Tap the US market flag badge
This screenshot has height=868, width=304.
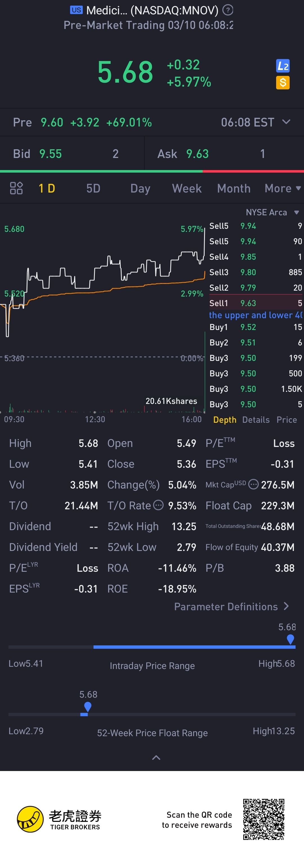(x=76, y=10)
